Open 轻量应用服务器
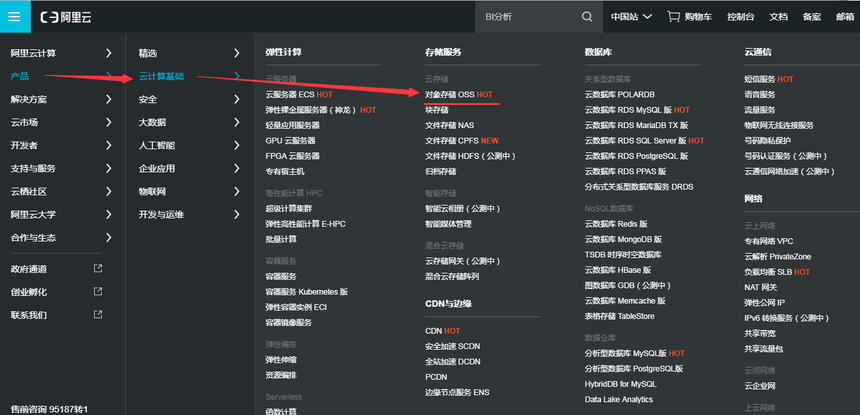 [x=292, y=125]
